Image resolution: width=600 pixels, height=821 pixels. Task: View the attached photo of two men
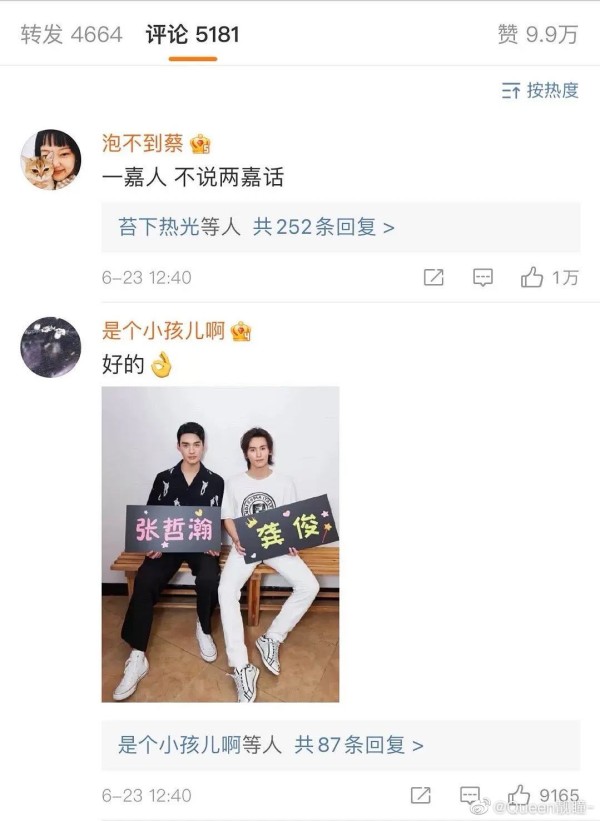click(220, 544)
